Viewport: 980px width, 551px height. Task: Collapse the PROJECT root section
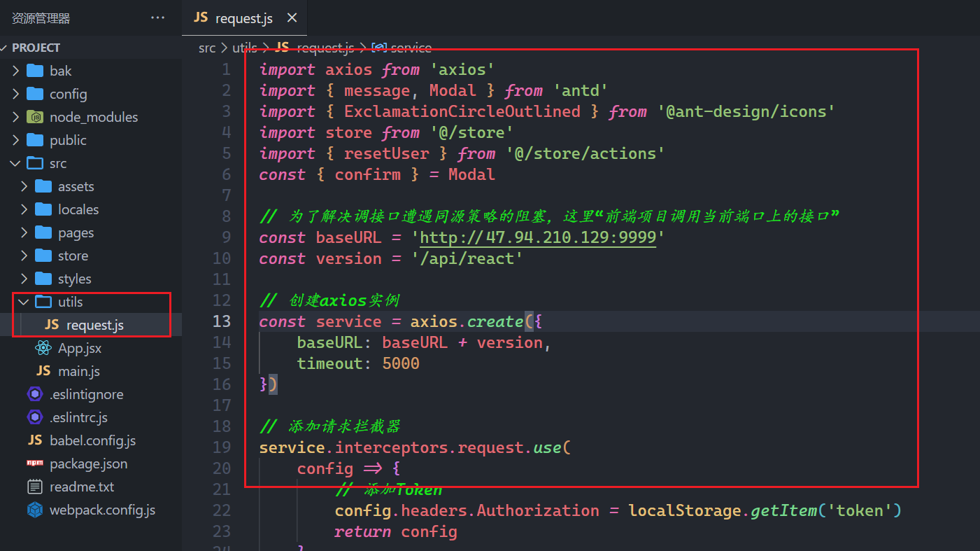pos(4,48)
